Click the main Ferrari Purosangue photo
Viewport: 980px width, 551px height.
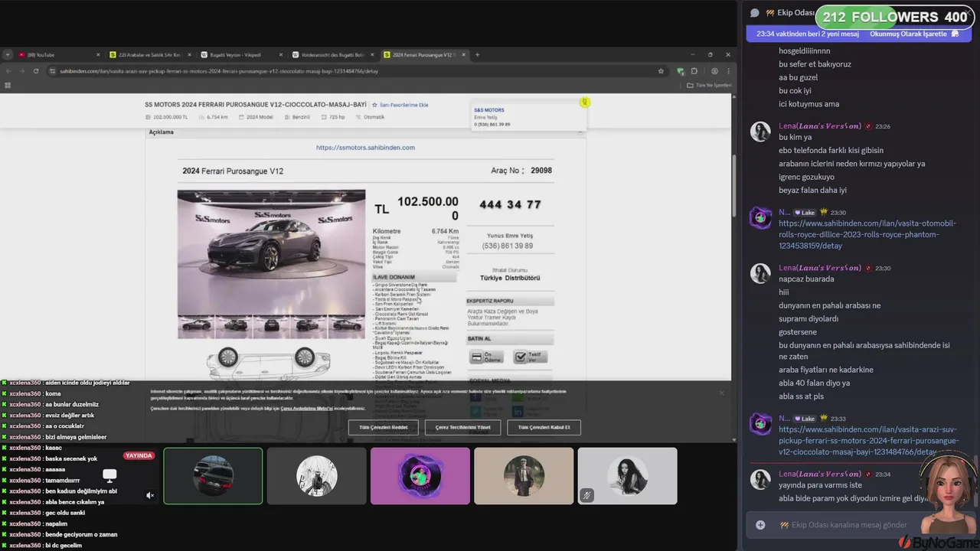(x=271, y=252)
